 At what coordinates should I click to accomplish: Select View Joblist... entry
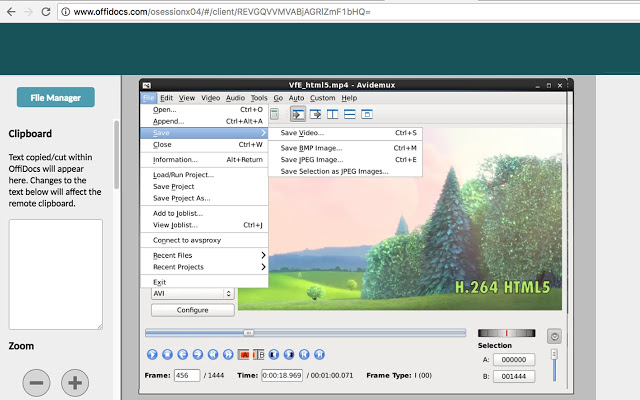pos(204,225)
